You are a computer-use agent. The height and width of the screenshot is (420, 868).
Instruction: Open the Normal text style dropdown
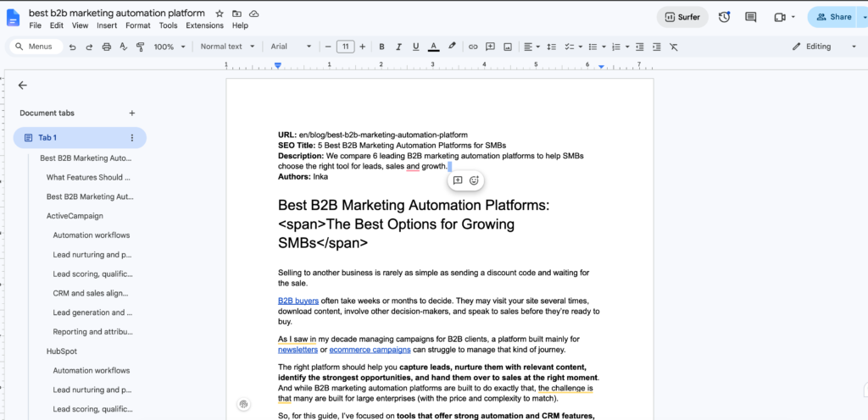click(227, 47)
